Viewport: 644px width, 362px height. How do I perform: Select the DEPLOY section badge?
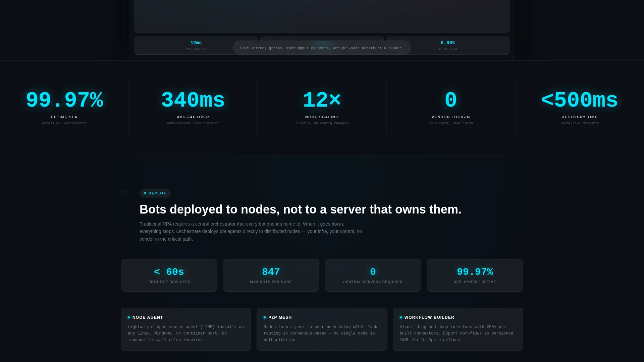pyautogui.click(x=155, y=193)
